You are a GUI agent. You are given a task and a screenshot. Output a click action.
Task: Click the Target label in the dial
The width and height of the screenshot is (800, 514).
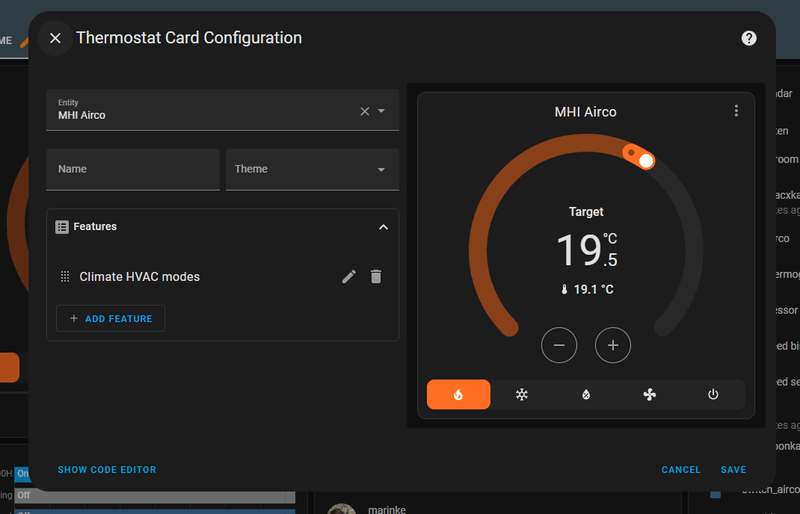pos(586,212)
